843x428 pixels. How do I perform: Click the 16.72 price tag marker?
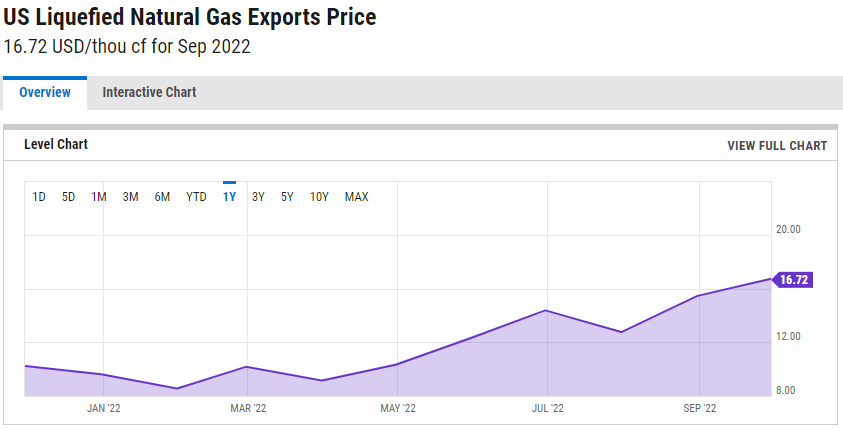(x=792, y=280)
